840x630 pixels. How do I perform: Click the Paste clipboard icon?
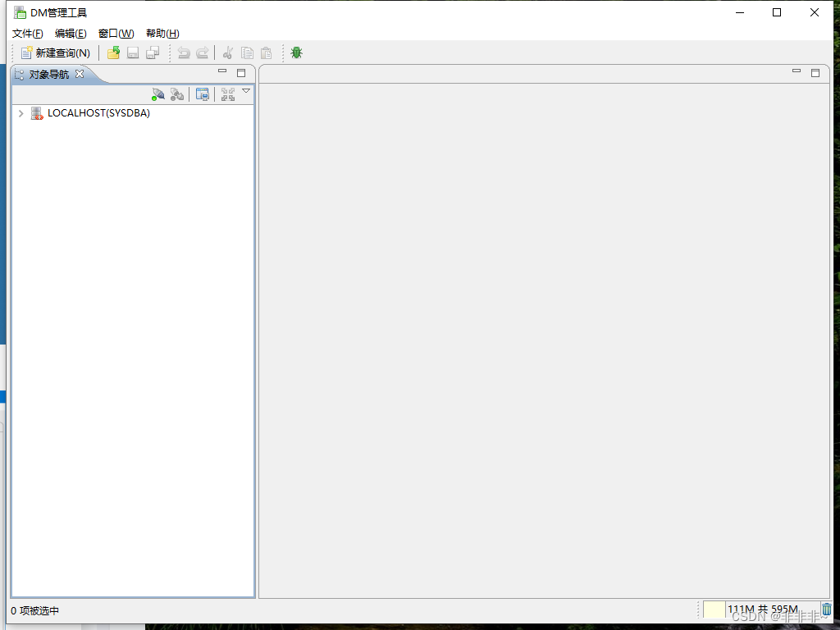tap(267, 52)
